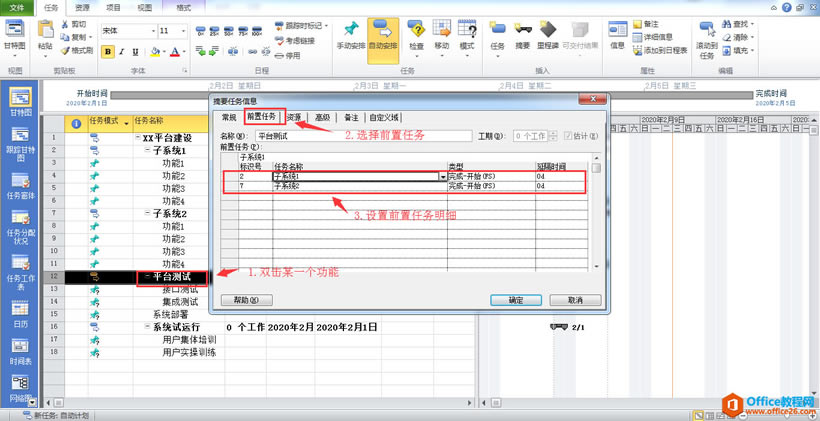Image resolution: width=820 pixels, height=421 pixels.
Task: Apply the yellow background fill color
Action: pyautogui.click(x=155, y=51)
